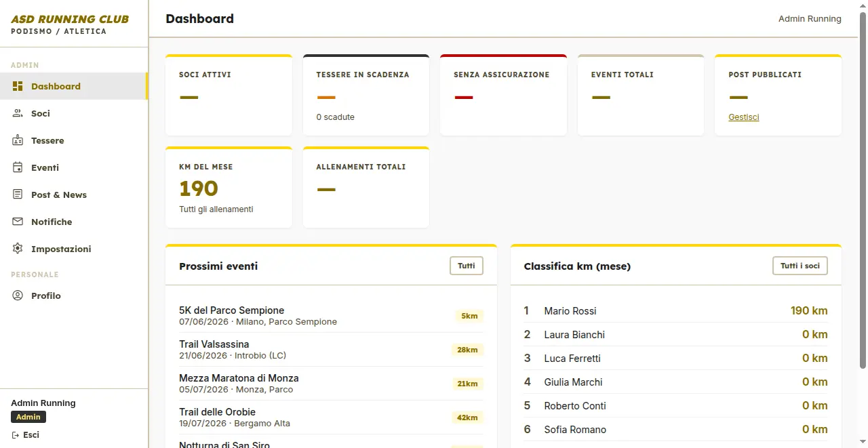The image size is (868, 448).
Task: Click the Tutti button in Prossimi eventi
Action: (467, 266)
